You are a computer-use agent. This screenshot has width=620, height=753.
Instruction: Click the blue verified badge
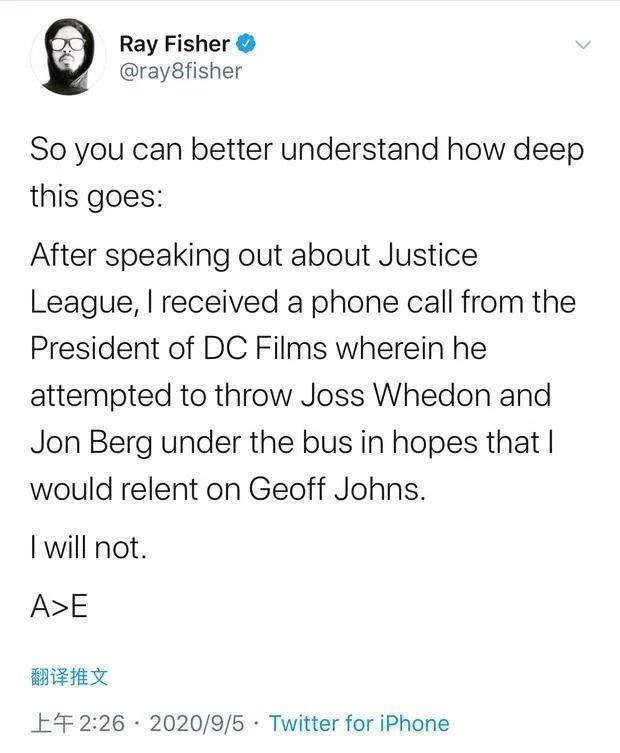tap(249, 44)
